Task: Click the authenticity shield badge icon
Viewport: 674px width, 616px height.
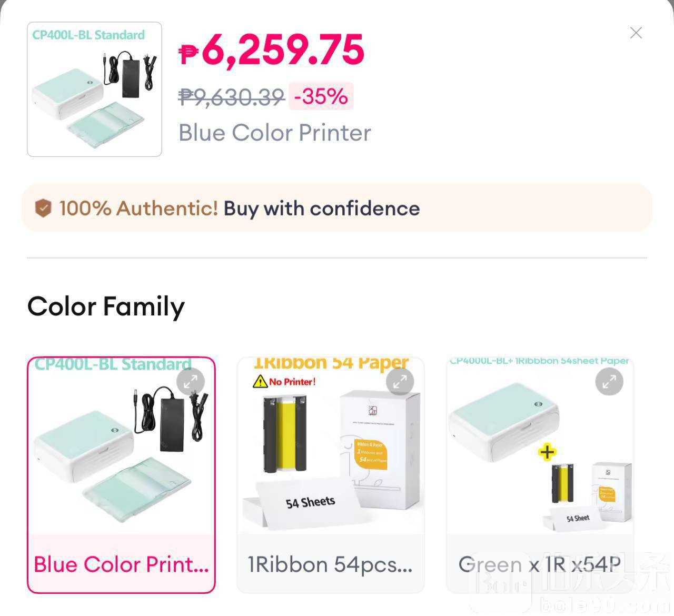Action: coord(43,208)
